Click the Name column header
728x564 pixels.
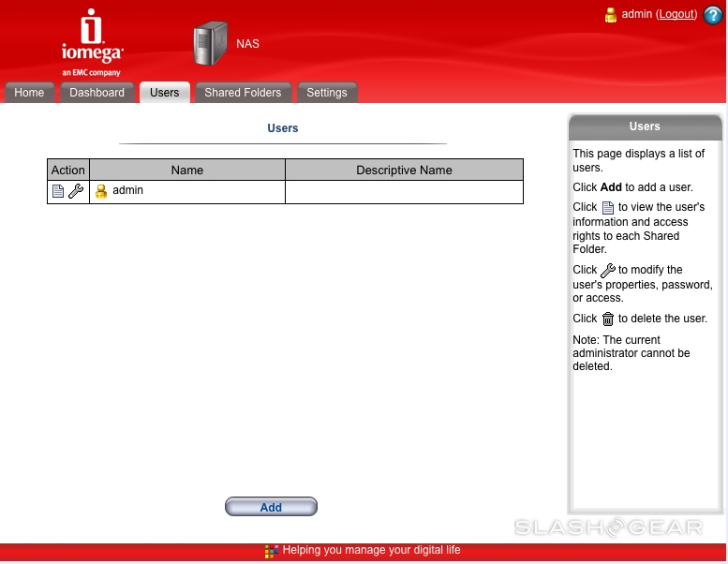pyautogui.click(x=186, y=170)
